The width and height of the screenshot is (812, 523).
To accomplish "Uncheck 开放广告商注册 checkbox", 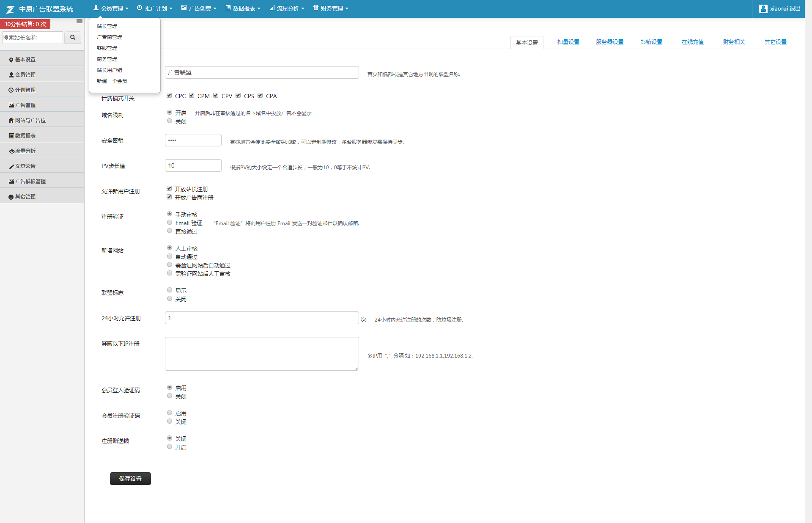I will pyautogui.click(x=169, y=197).
